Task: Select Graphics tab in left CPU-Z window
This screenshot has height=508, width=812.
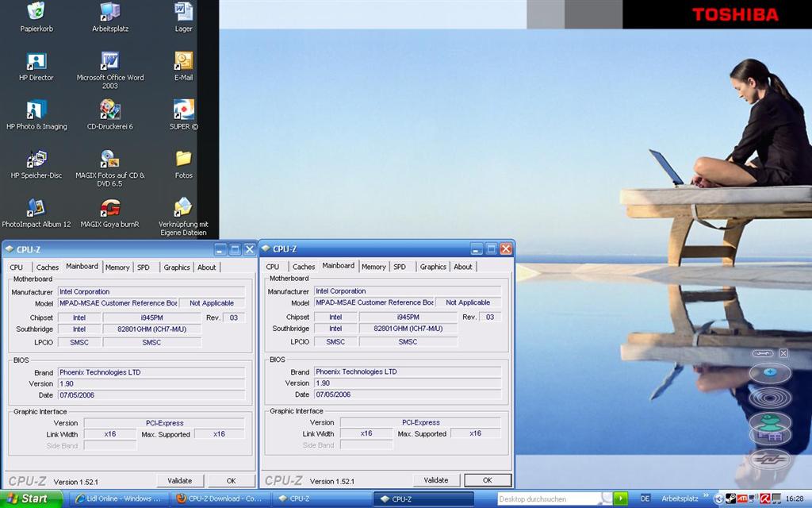Action: [177, 267]
